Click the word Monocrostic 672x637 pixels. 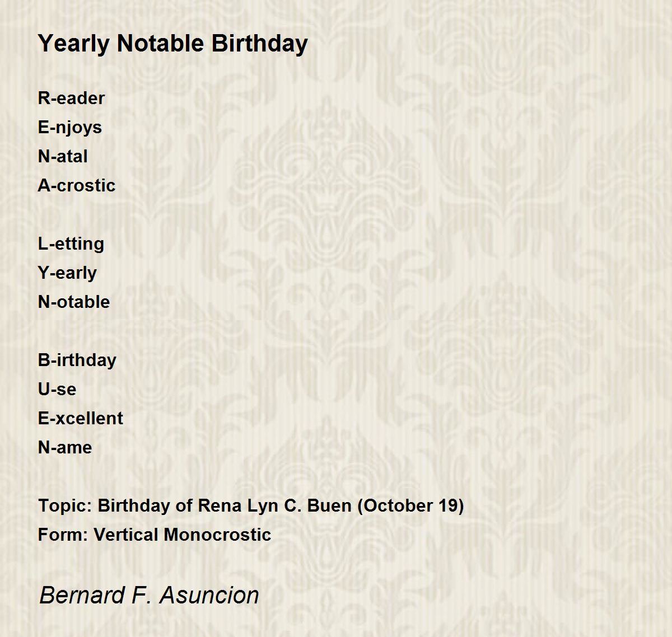coord(218,535)
